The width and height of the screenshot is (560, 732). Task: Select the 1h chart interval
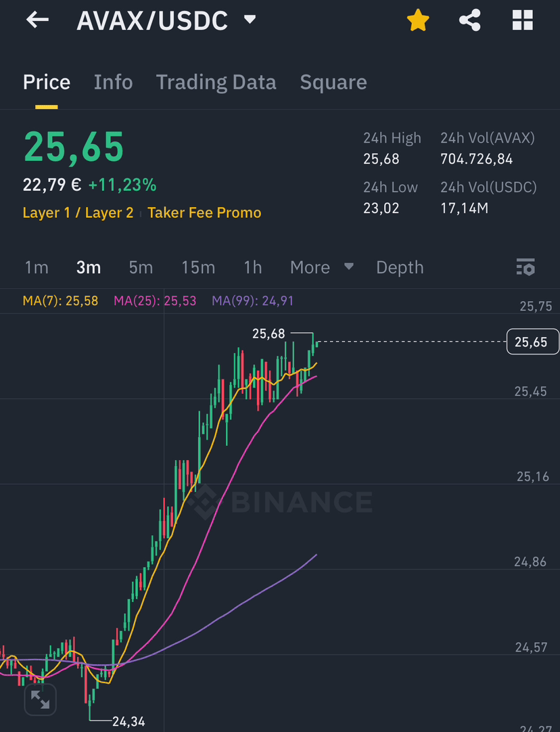pyautogui.click(x=253, y=267)
